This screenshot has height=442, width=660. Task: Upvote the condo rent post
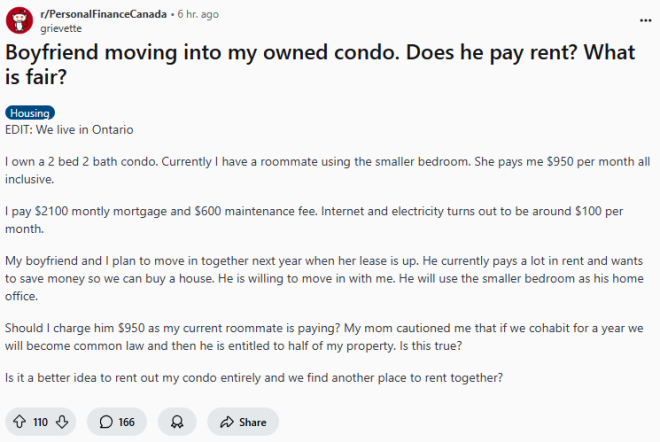tap(19, 421)
